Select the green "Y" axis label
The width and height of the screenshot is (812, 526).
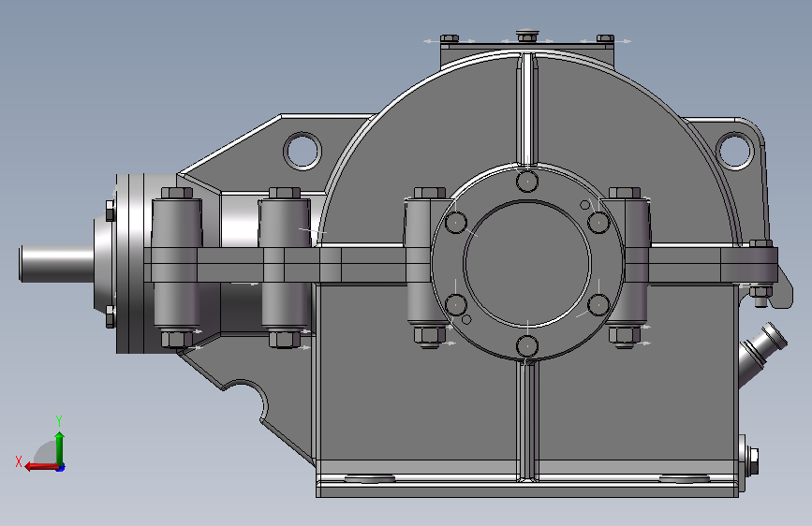(x=59, y=420)
